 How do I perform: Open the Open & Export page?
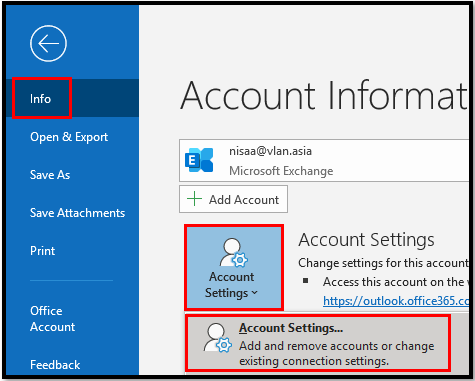[69, 137]
